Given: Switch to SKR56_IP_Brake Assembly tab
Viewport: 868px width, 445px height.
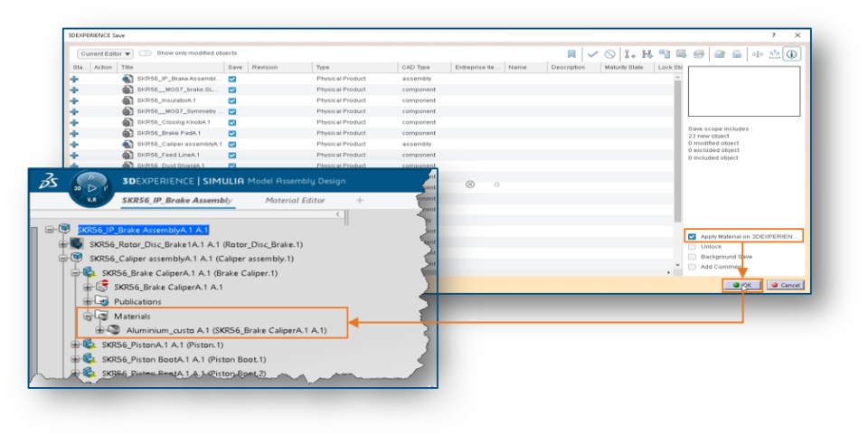Looking at the screenshot, I should click(176, 201).
